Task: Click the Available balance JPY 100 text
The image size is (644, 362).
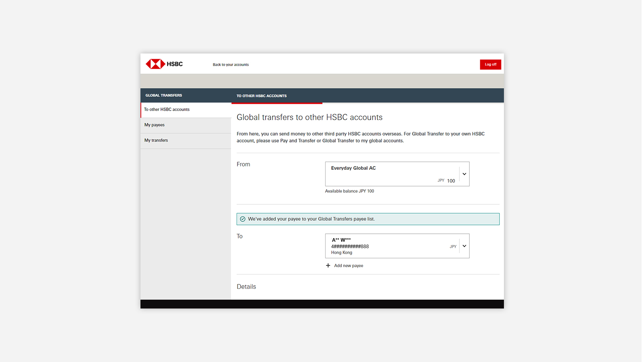Action: 349,191
